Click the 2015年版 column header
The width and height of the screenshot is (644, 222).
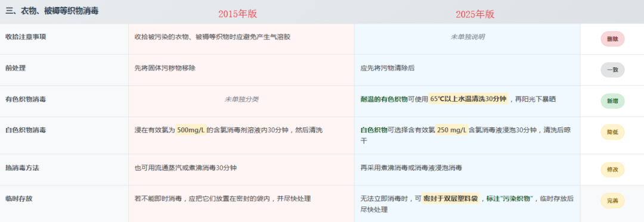tap(237, 14)
